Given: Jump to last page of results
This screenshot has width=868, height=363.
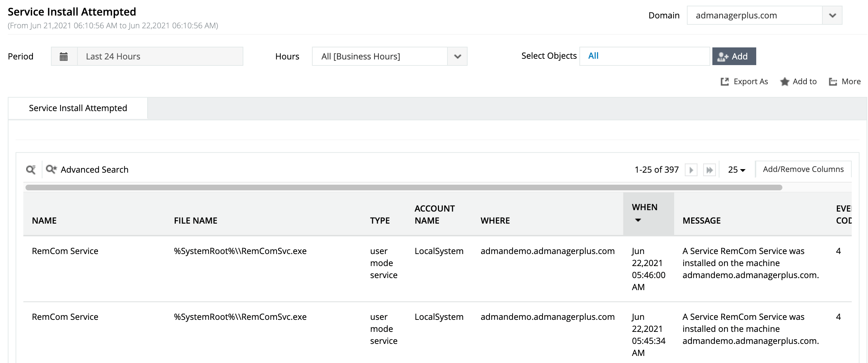Looking at the screenshot, I should (710, 170).
